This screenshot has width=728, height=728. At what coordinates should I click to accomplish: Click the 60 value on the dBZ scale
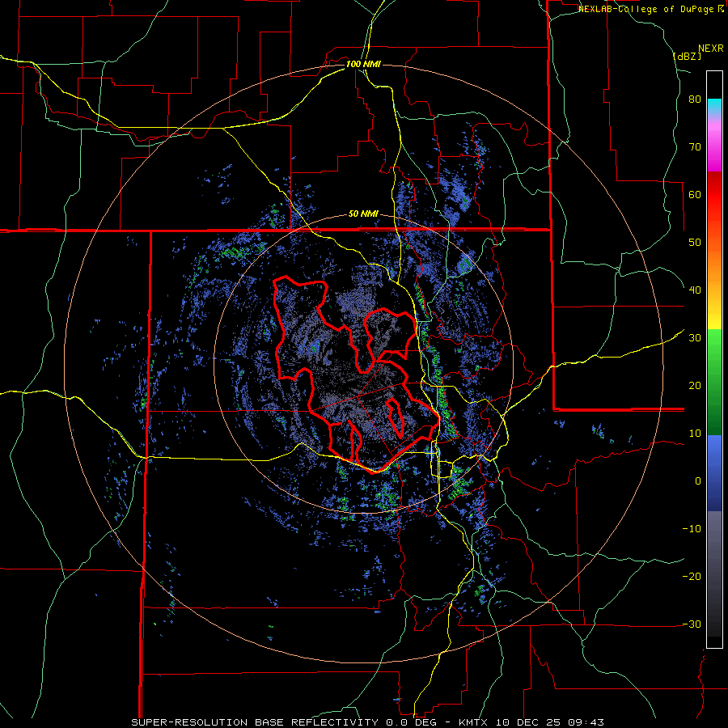(x=695, y=194)
